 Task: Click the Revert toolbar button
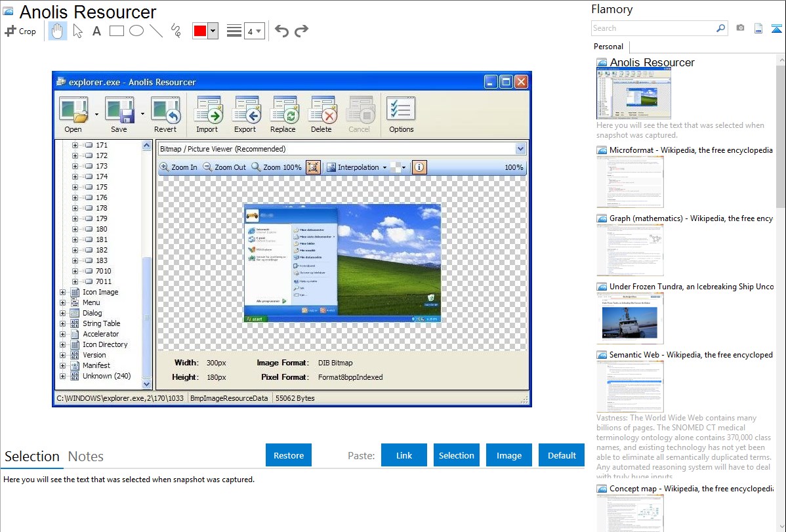[x=165, y=115]
